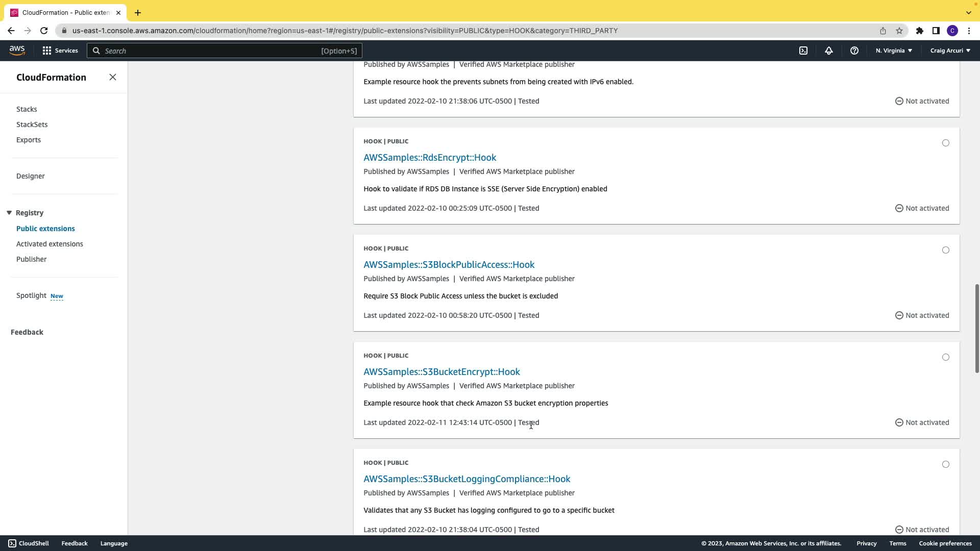The image size is (980, 551).
Task: Open the N. Virginia region dropdown
Action: click(x=894, y=51)
